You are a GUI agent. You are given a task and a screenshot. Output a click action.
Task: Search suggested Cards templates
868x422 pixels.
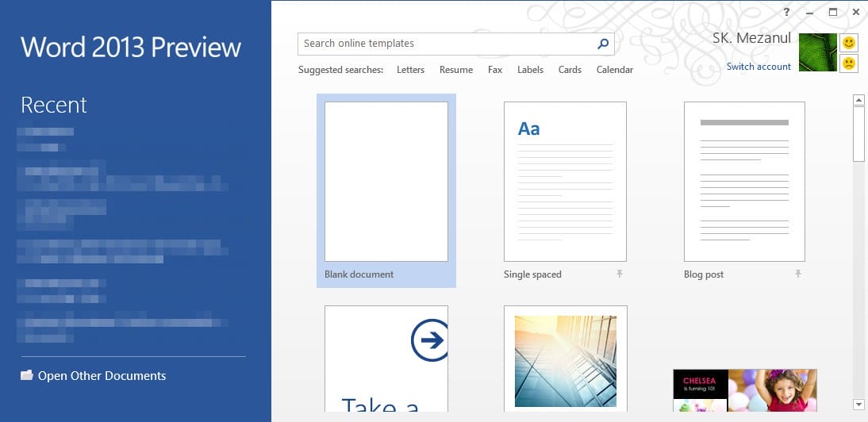(x=570, y=70)
